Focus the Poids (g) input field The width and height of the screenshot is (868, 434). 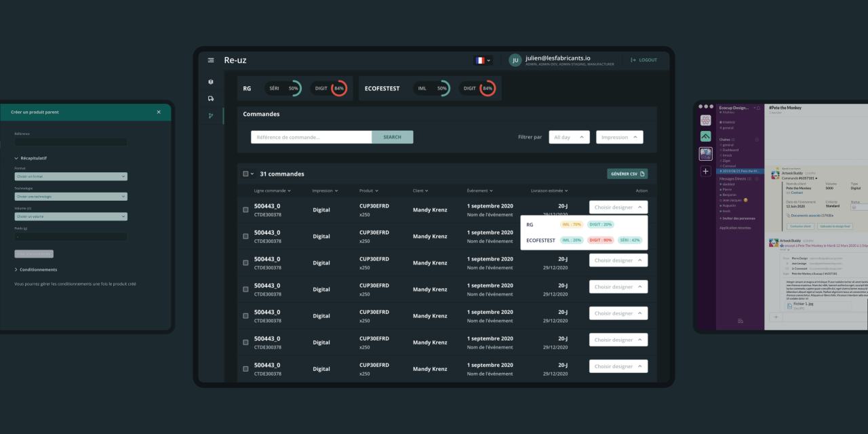[71, 237]
